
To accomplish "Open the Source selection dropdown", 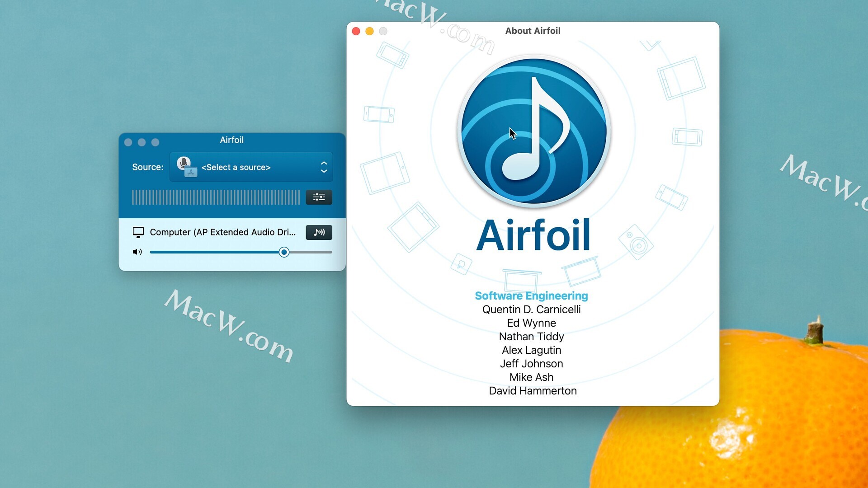I will coord(251,167).
